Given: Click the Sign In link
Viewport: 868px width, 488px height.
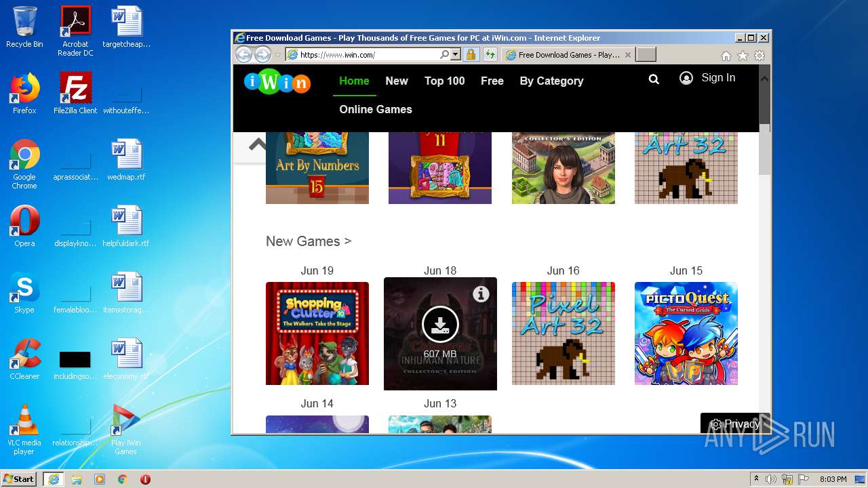Looking at the screenshot, I should tap(718, 78).
